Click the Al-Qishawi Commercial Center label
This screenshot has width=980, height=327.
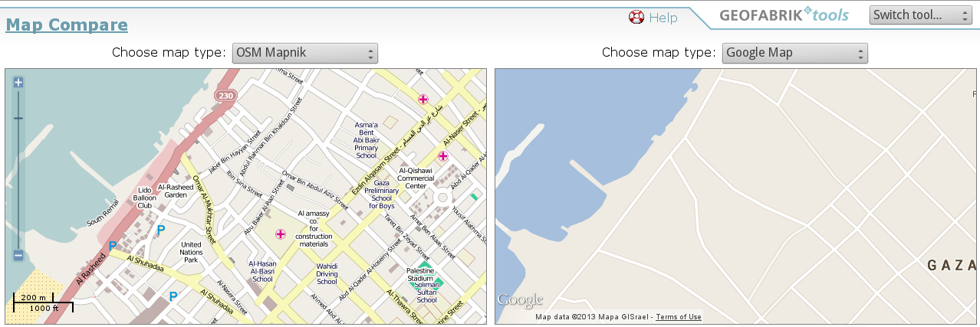(416, 178)
